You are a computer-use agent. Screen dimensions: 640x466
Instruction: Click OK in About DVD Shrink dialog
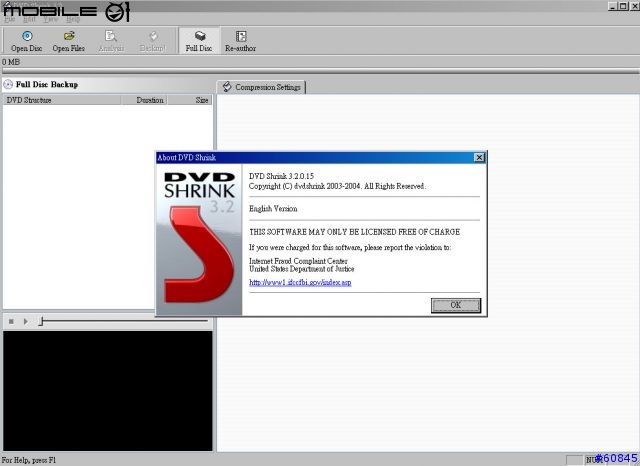pos(456,305)
